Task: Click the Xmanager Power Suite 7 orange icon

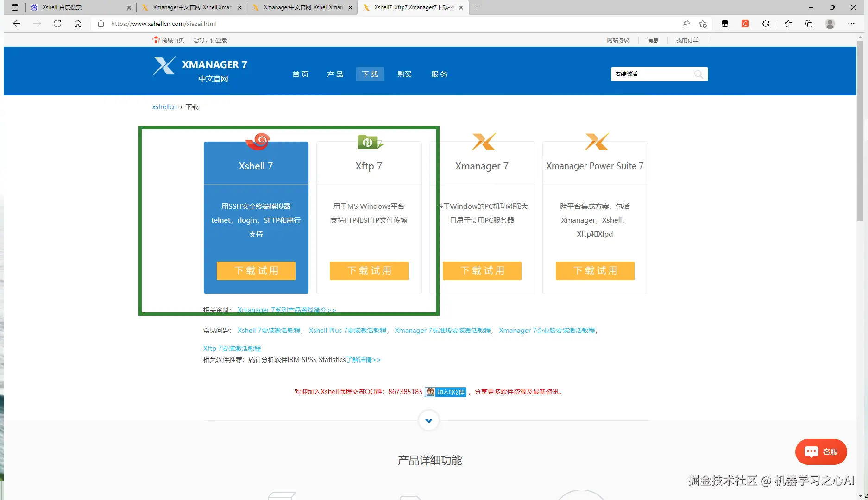Action: [596, 141]
